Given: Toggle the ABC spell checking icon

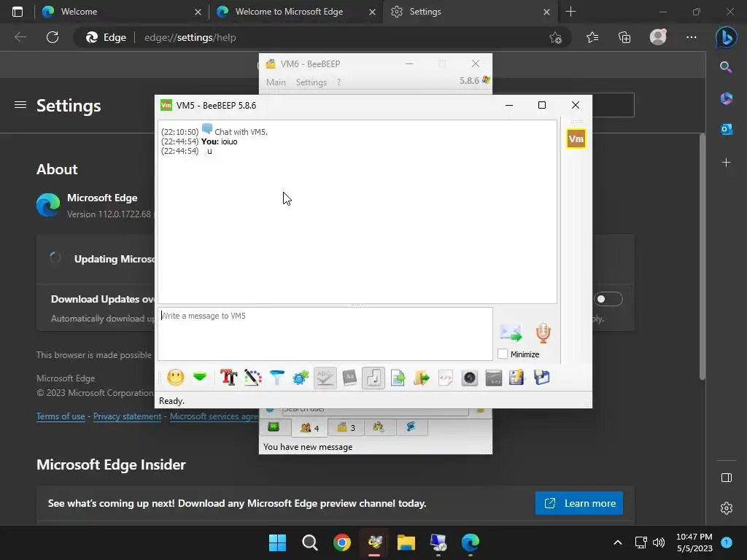Looking at the screenshot, I should point(325,378).
